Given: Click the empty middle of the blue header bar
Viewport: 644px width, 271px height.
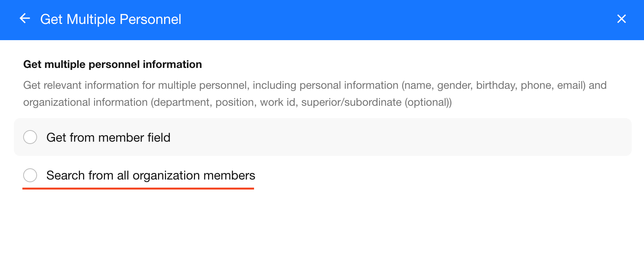Looking at the screenshot, I should [x=386, y=19].
